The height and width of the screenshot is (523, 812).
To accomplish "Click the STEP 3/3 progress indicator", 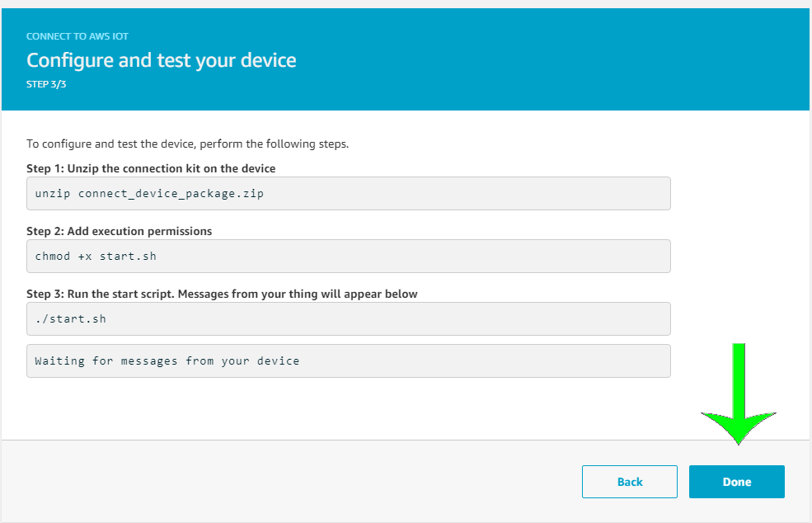I will click(x=46, y=84).
